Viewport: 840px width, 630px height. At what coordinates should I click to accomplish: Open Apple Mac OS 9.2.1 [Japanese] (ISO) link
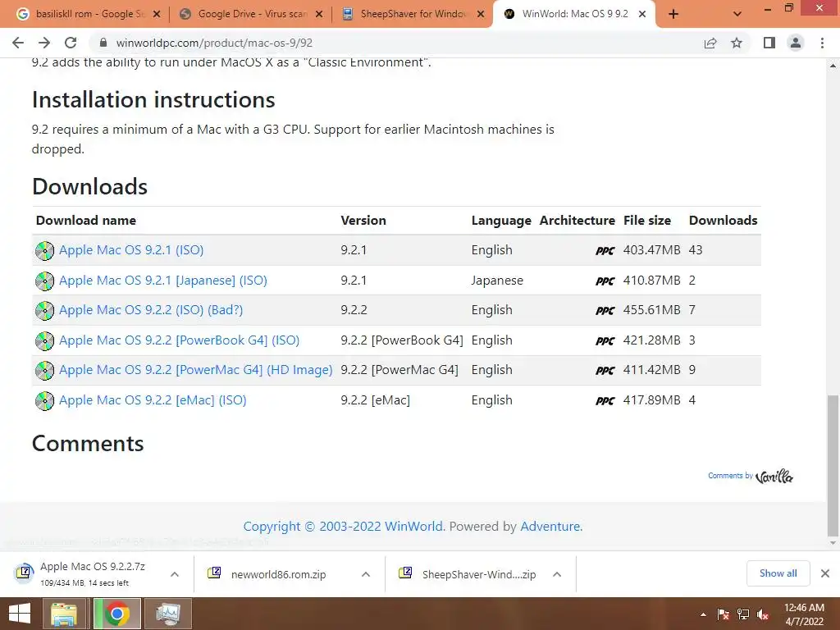coord(163,281)
